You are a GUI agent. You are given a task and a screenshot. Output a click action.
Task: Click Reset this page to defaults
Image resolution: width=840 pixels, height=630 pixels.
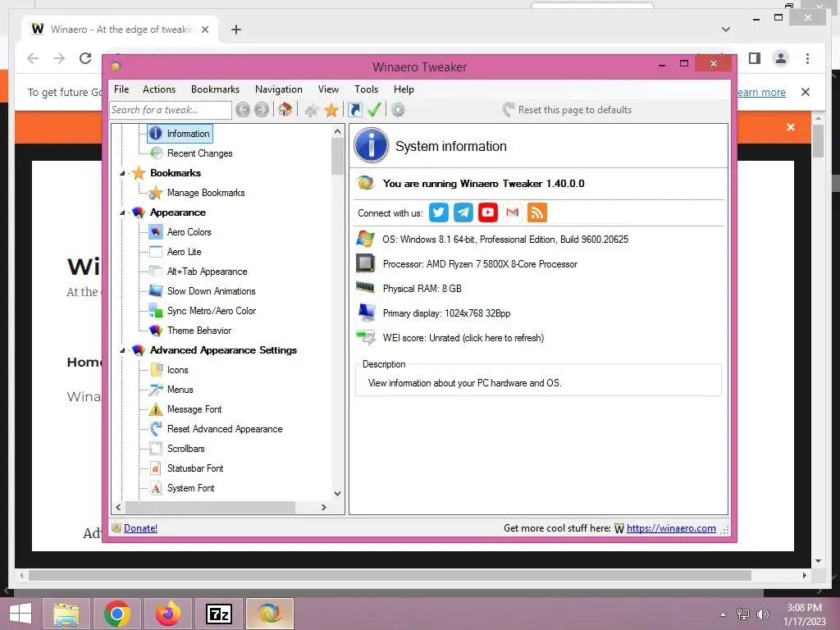[x=568, y=110]
